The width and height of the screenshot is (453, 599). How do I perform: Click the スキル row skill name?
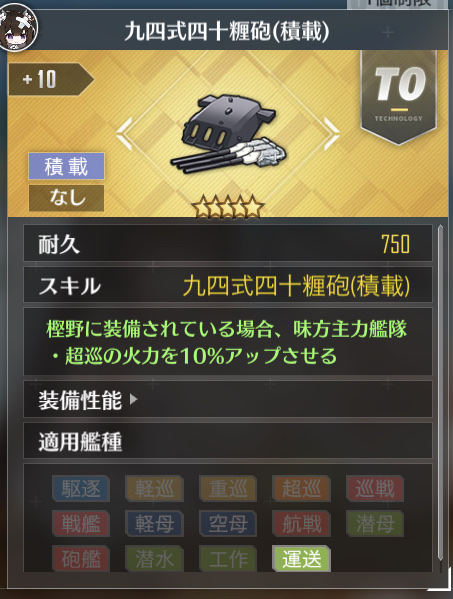point(296,286)
